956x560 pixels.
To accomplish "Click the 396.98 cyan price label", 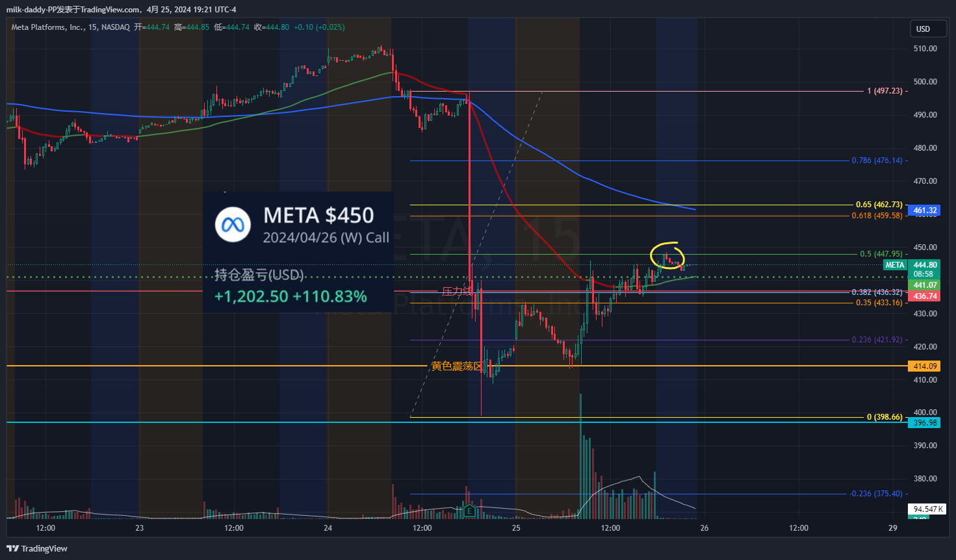I will point(924,422).
